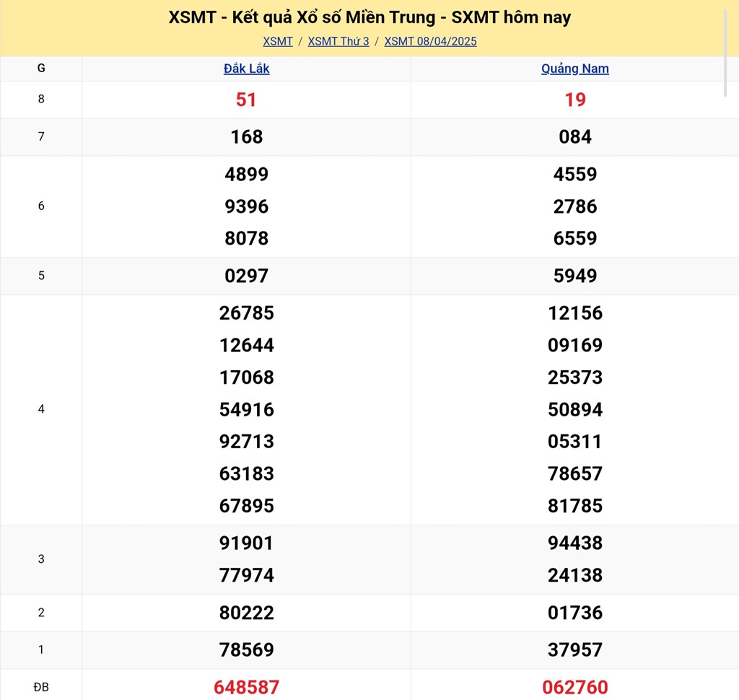Click number 8078 in prize 6

[x=247, y=239]
